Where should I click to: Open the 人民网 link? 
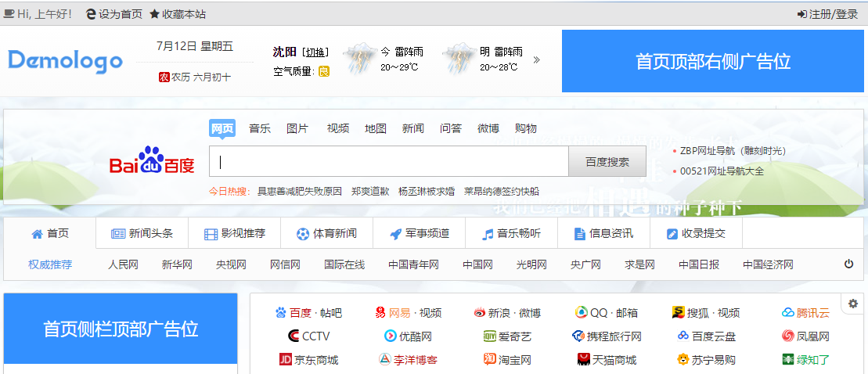[123, 264]
